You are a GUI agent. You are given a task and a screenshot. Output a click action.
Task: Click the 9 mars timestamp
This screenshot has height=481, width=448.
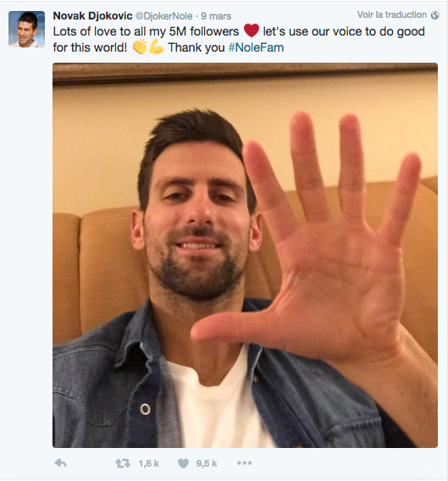[216, 16]
